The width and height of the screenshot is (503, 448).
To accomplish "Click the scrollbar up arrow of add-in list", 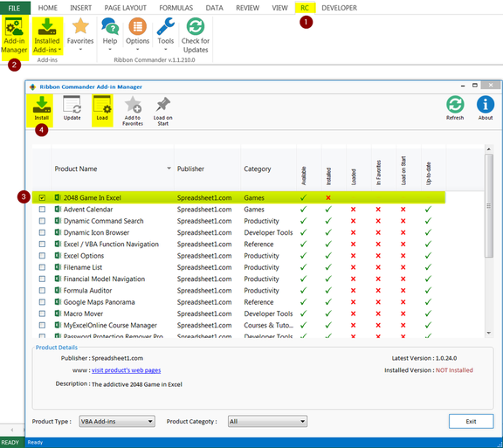I will (x=488, y=149).
